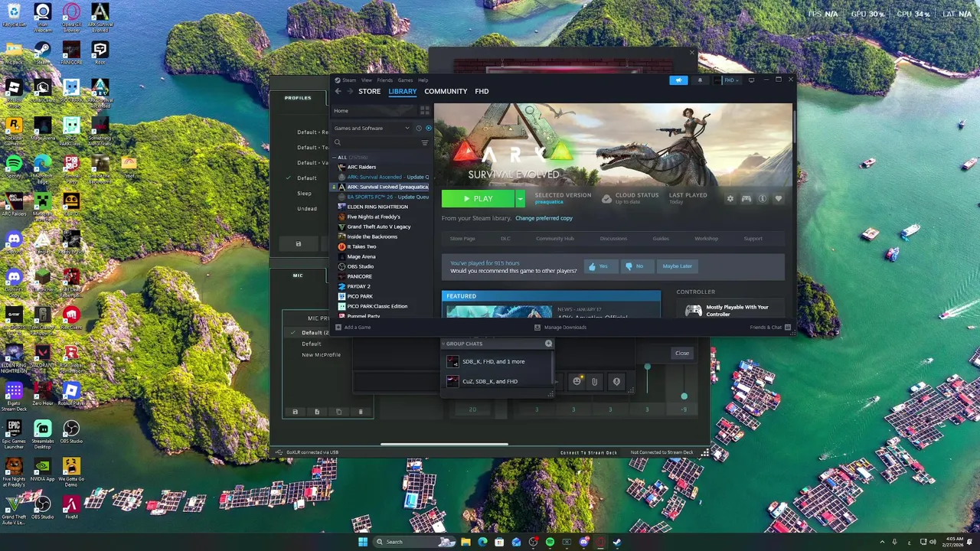Expand launch options arrow next to PLAY
Viewport: 980px width, 551px height.
coord(520,199)
